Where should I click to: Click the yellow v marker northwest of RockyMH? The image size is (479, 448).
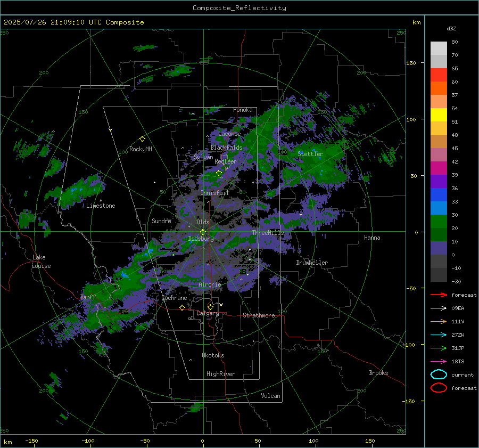110,130
